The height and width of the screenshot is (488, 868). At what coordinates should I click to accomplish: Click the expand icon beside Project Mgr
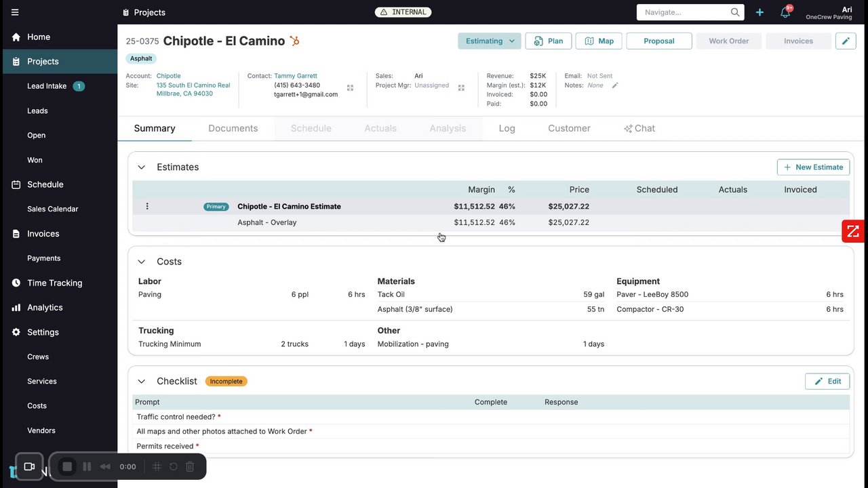pyautogui.click(x=461, y=88)
